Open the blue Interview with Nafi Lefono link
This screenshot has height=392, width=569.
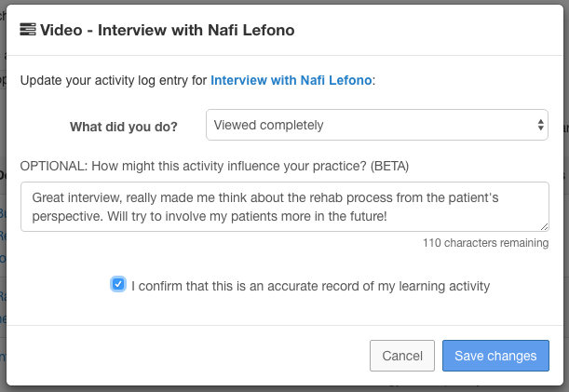coord(291,80)
